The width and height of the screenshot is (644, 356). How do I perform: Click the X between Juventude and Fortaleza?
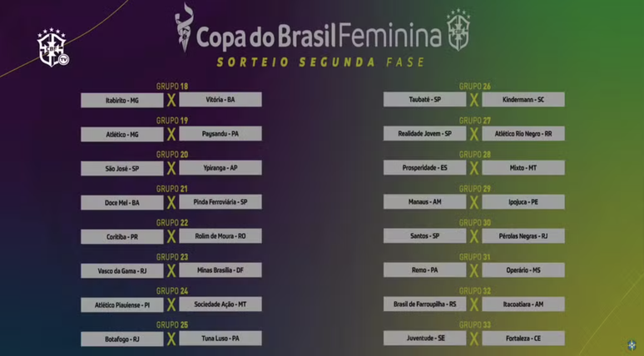click(x=474, y=339)
